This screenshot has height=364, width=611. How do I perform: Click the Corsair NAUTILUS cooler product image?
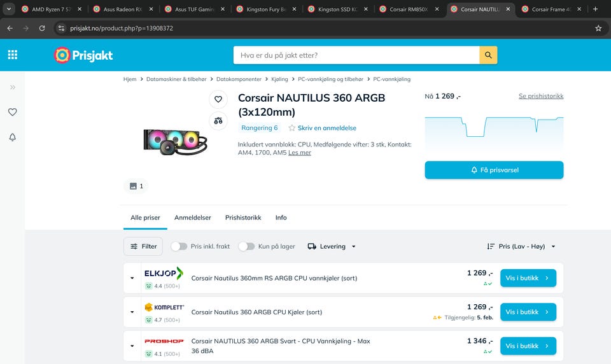(176, 142)
